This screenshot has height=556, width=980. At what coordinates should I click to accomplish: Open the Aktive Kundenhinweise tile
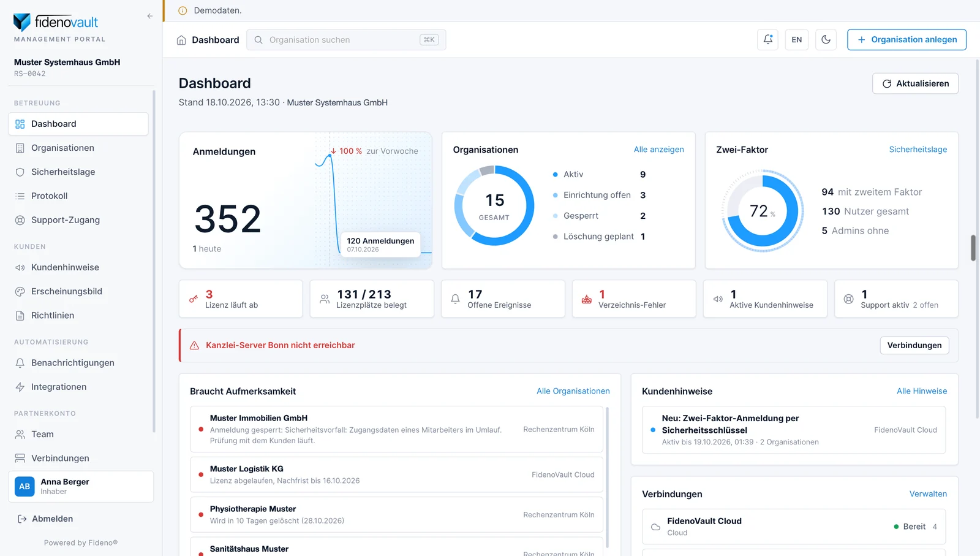tap(765, 299)
